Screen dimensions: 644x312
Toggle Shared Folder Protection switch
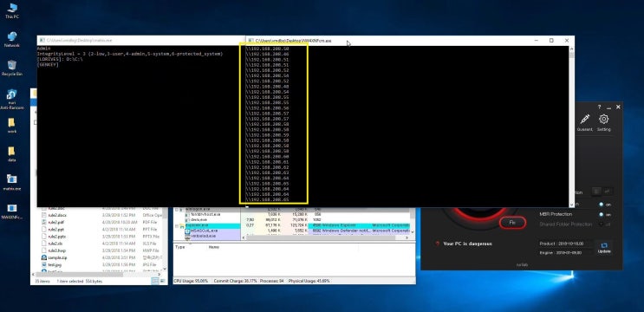[605, 224]
